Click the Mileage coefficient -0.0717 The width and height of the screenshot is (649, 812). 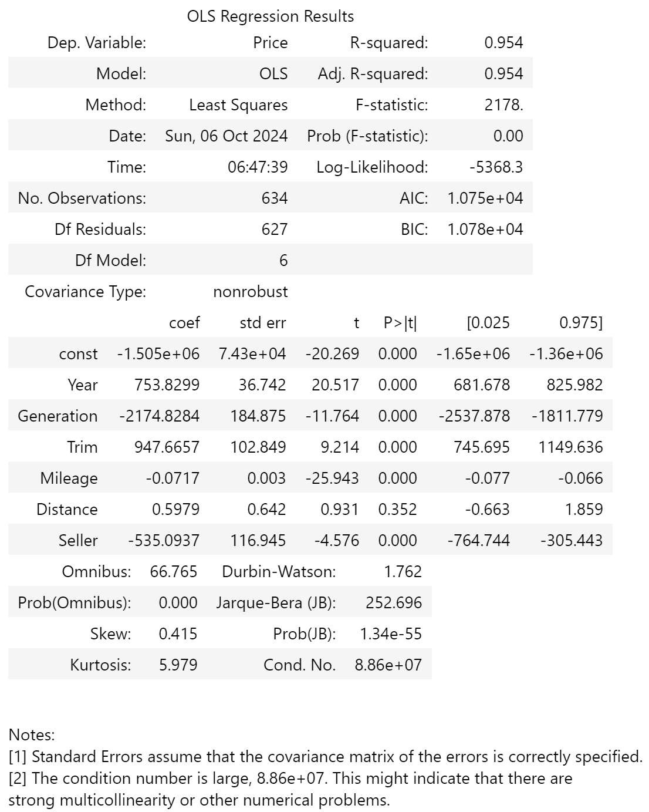pyautogui.click(x=173, y=479)
